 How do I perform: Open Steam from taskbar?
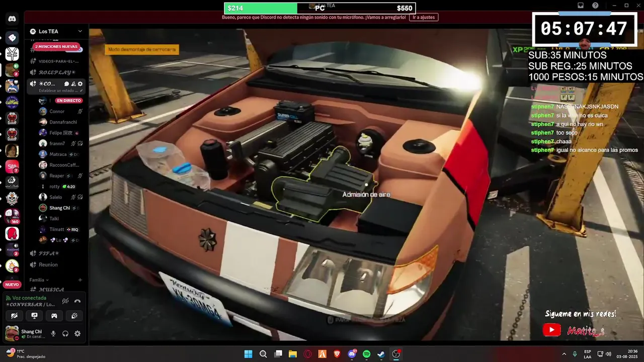[381, 354]
